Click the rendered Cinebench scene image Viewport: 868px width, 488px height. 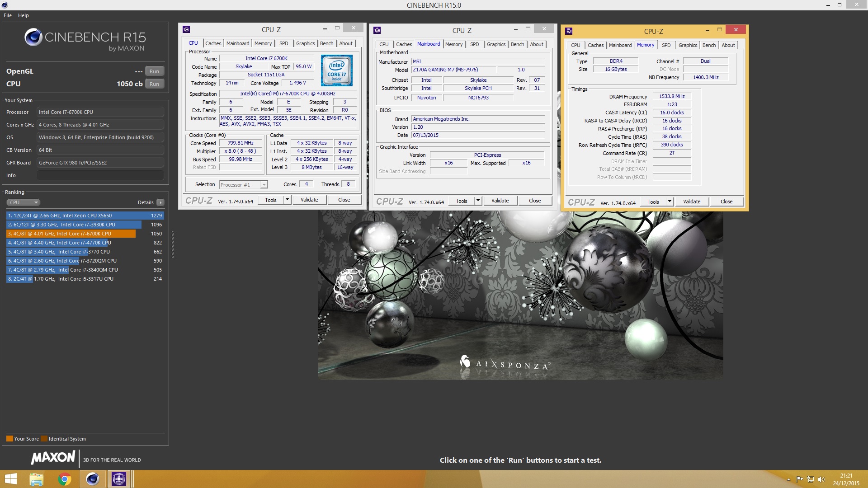tap(520, 296)
